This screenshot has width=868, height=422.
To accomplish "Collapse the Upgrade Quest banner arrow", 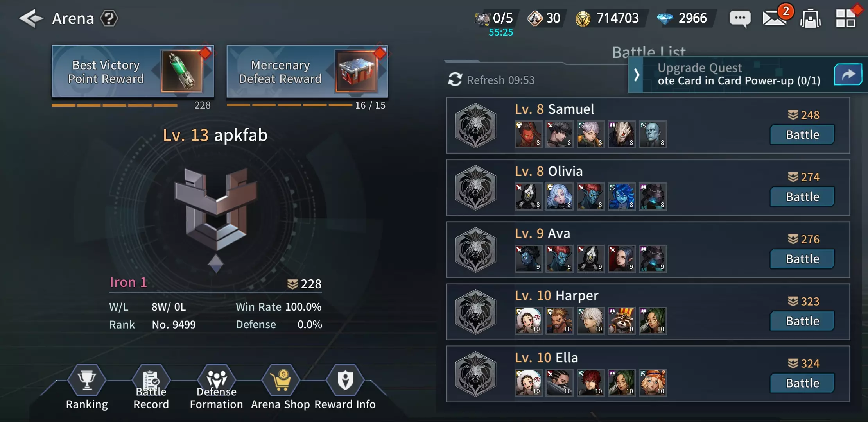I will pyautogui.click(x=637, y=75).
